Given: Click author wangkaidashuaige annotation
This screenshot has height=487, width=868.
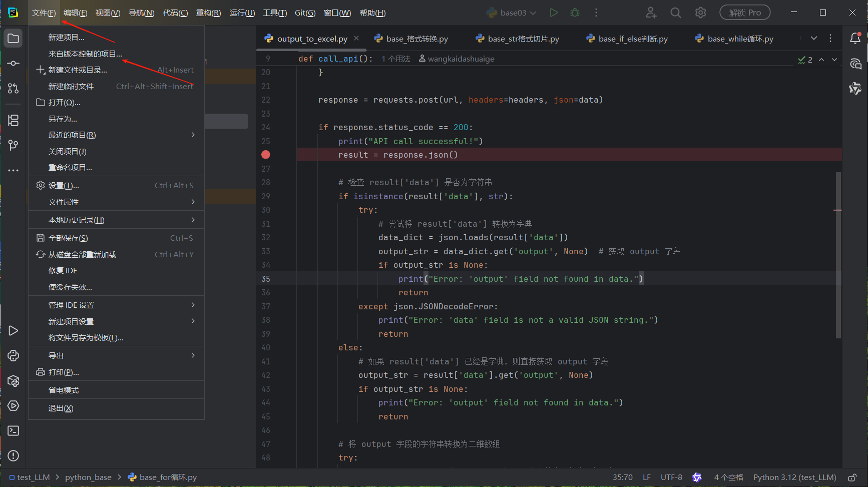Looking at the screenshot, I should pos(457,59).
